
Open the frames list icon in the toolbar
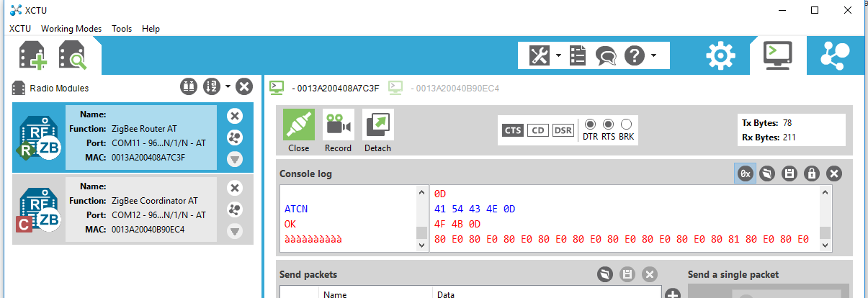(x=578, y=55)
